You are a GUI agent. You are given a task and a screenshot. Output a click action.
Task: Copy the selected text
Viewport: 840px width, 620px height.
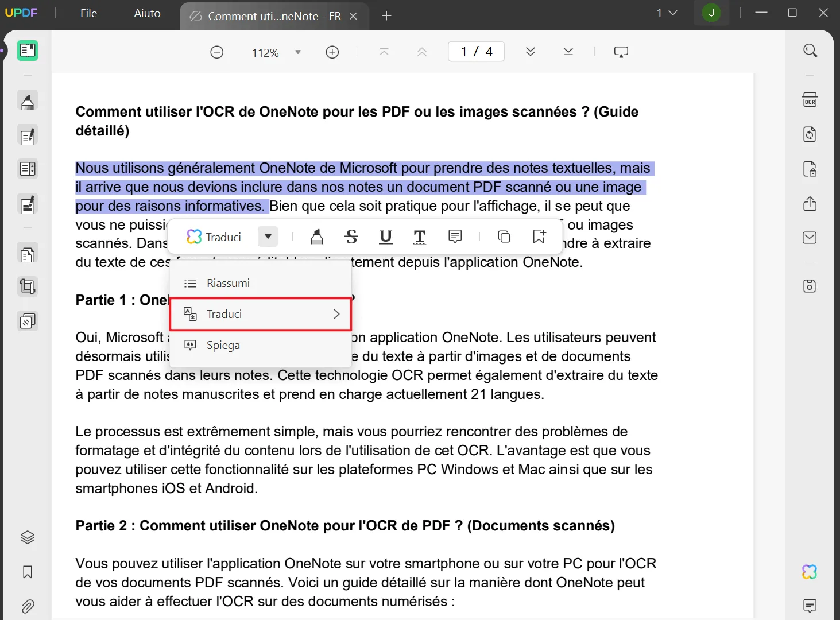(504, 237)
